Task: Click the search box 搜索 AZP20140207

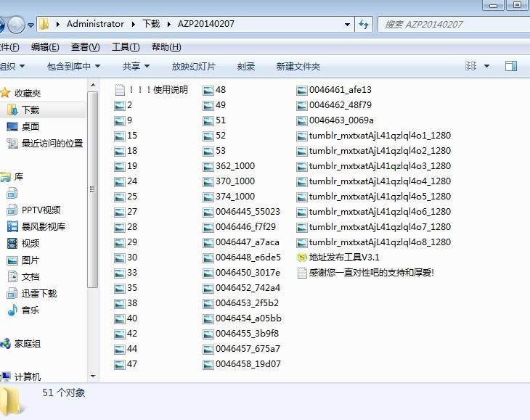Action: pos(450,24)
